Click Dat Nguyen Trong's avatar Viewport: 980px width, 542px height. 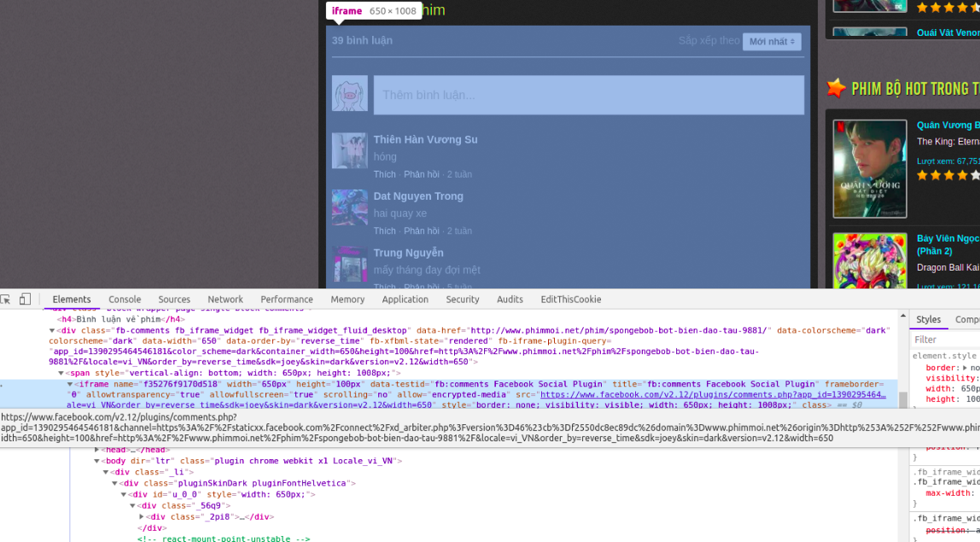(349, 207)
